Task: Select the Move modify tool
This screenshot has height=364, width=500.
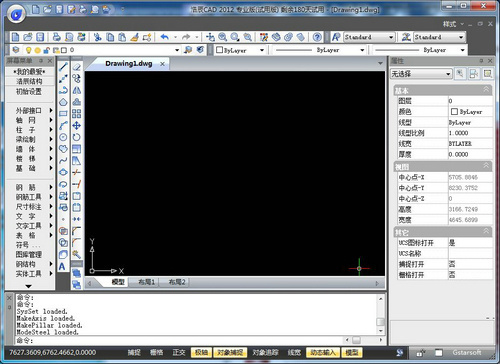Action: [77, 125]
